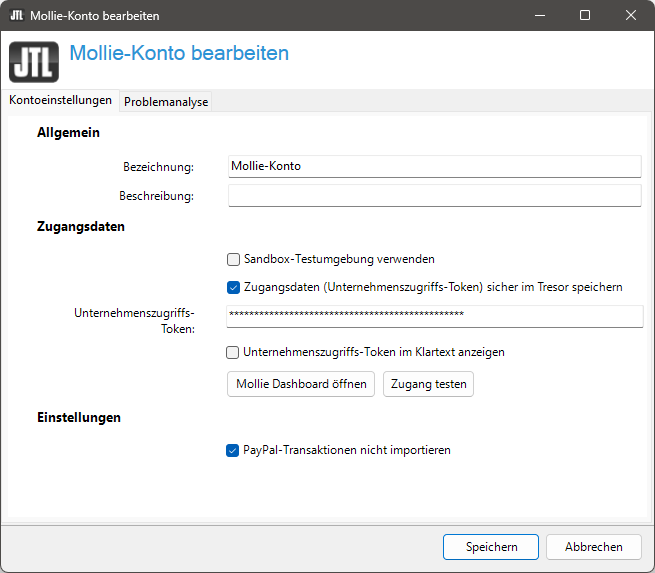Screen dimensions: 655x573
Task: Select the masked Unternehmenszugriffs-Token field
Action: (x=434, y=316)
